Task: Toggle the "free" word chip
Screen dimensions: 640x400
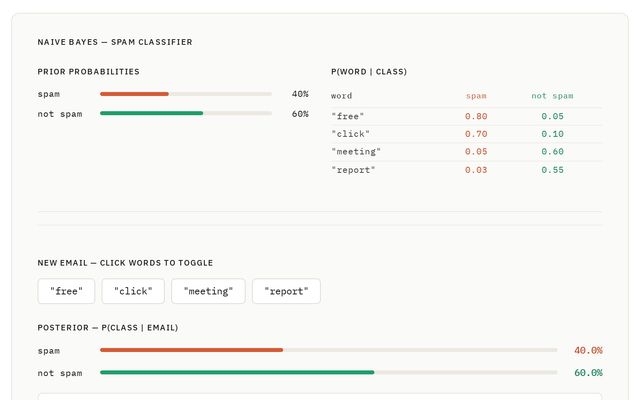Action: coord(67,291)
